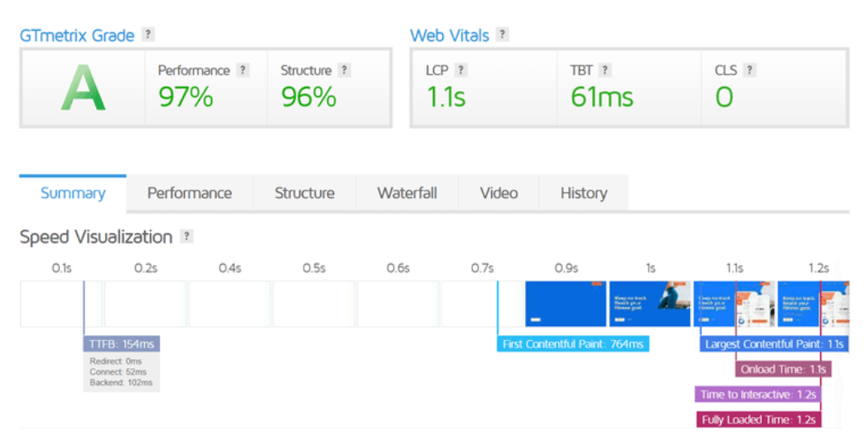Click help icon next to Speed Visualization
868x441 pixels.
187,237
